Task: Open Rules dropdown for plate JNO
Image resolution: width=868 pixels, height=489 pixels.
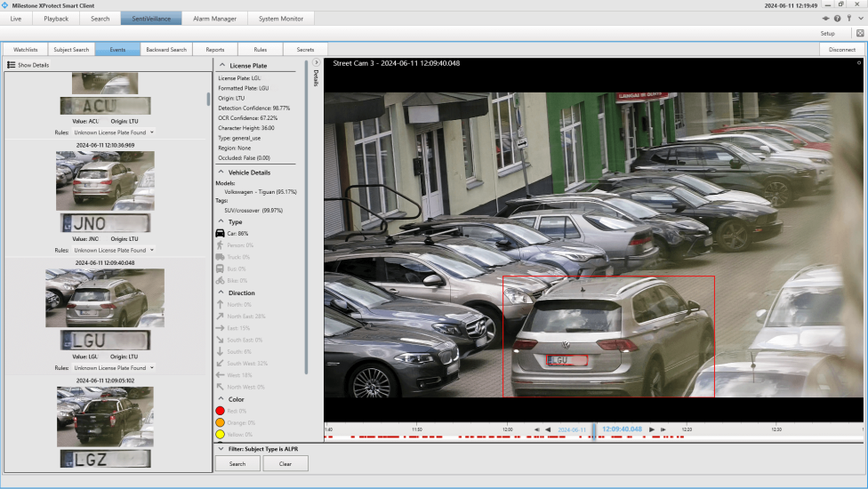Action: [152, 251]
